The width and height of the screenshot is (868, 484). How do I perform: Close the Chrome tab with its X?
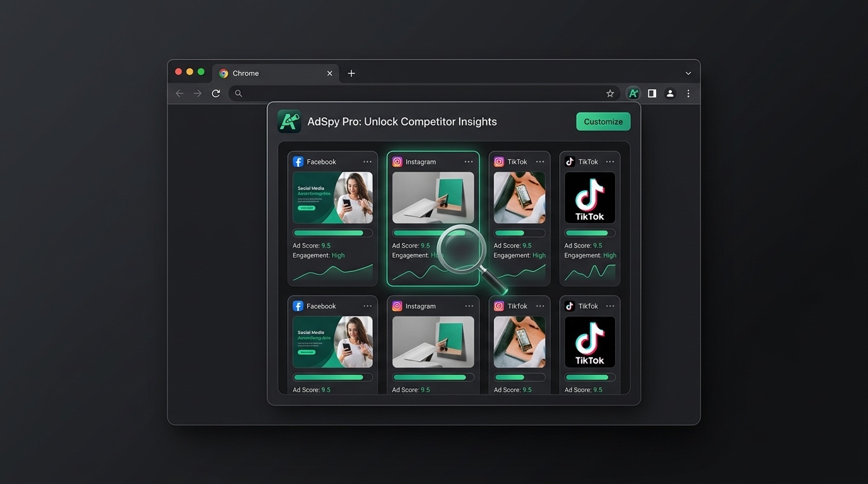click(329, 73)
